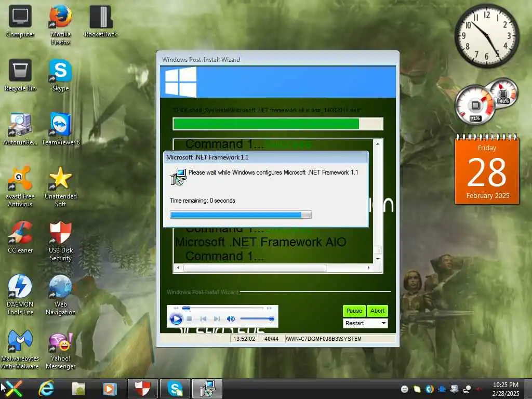Click the white round tray icon
The image size is (532, 399).
404,389
